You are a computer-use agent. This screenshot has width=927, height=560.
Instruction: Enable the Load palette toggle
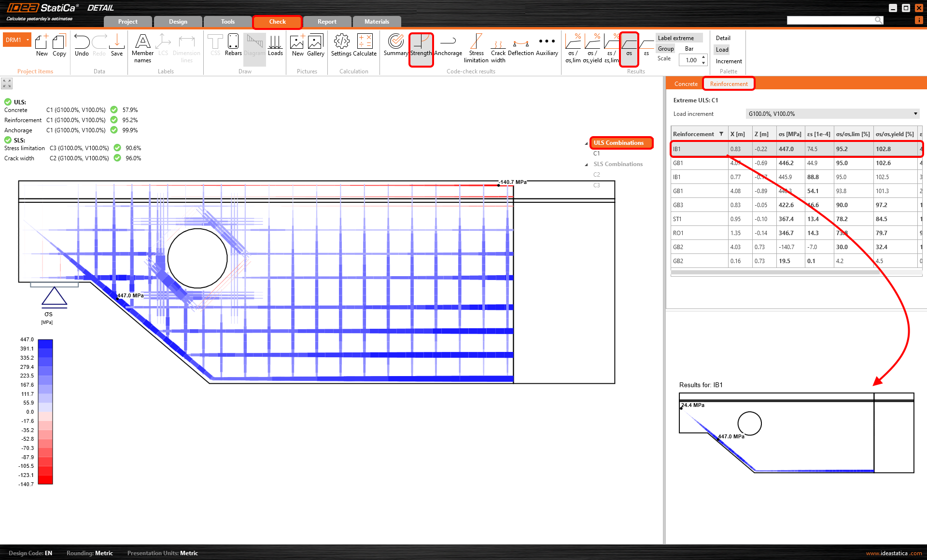(x=722, y=50)
